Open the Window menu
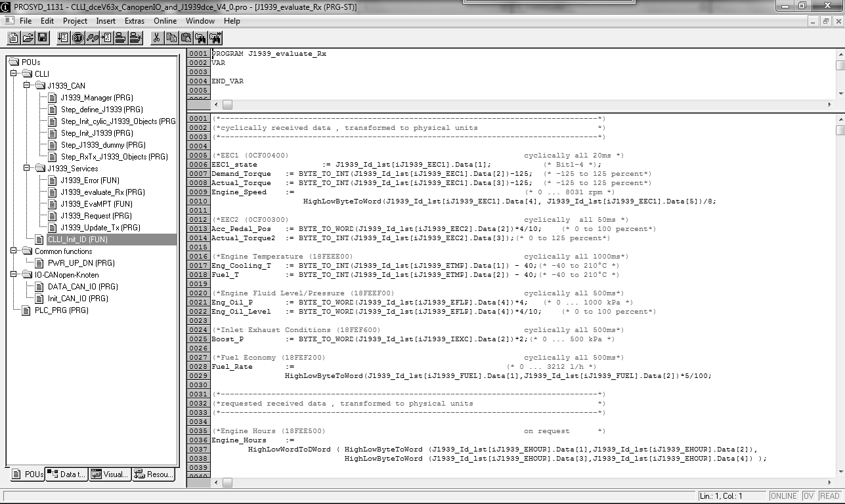Image resolution: width=845 pixels, height=504 pixels. (200, 21)
